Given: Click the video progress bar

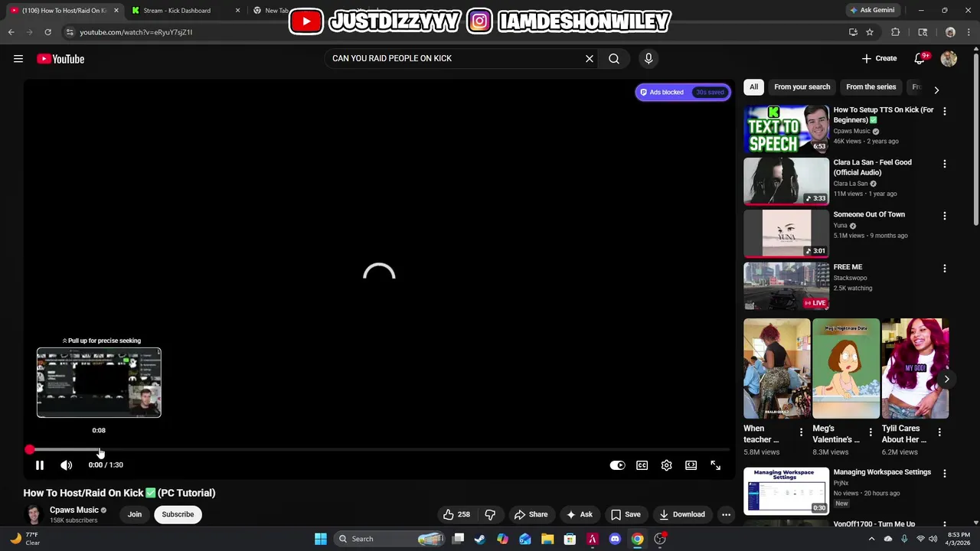Looking at the screenshot, I should [x=379, y=450].
